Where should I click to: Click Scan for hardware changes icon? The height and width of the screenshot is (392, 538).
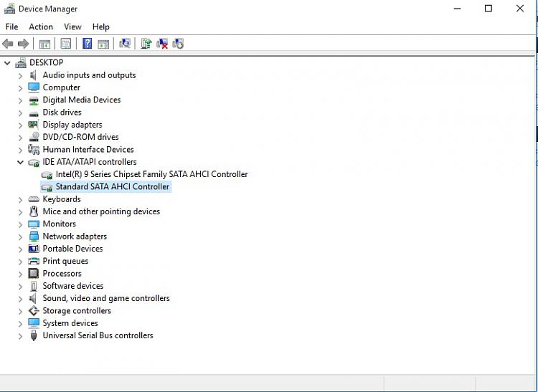pos(125,44)
